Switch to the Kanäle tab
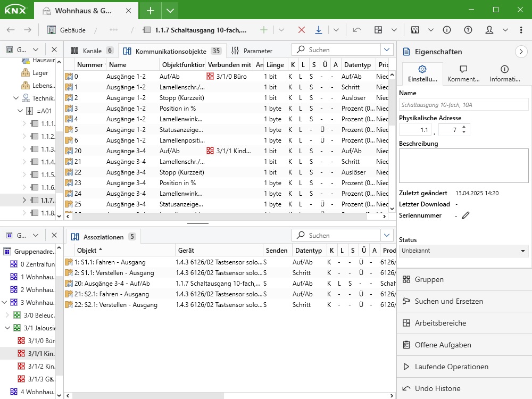532x399 pixels. 92,51
